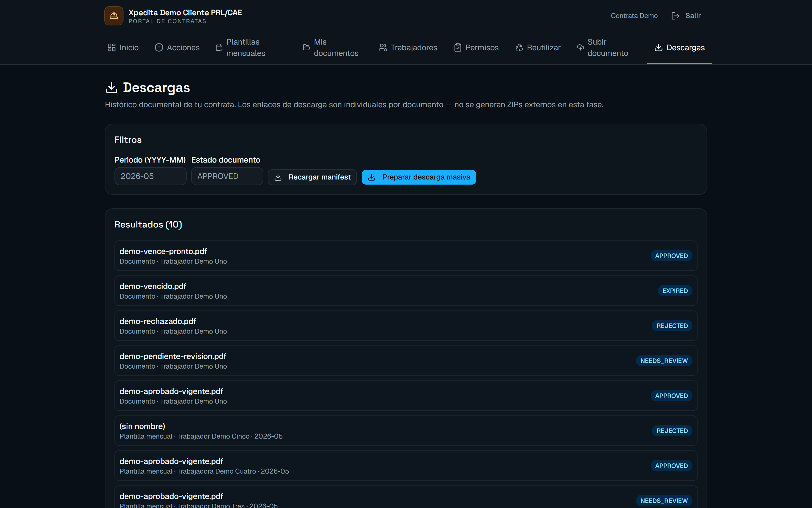Go to the Acciones tab
812x508 pixels.
[177, 47]
